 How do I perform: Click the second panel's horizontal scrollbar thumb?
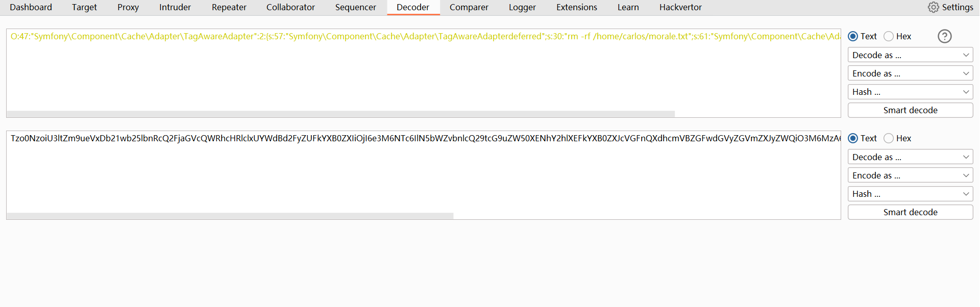pyautogui.click(x=230, y=216)
